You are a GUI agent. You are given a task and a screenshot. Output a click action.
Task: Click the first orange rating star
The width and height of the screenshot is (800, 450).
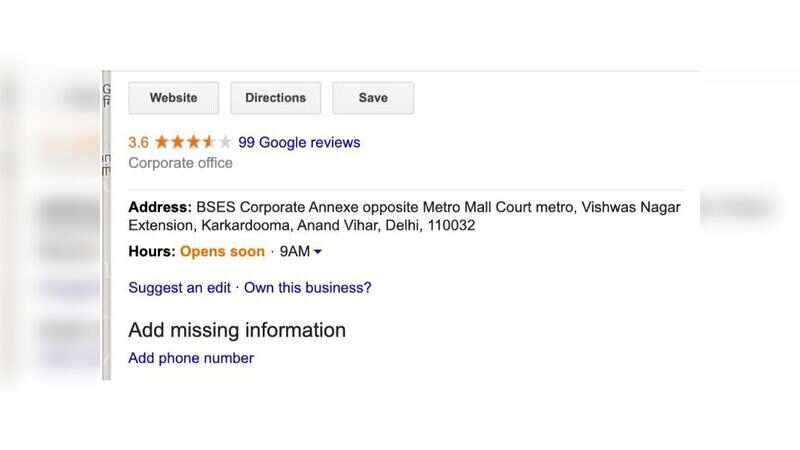point(162,142)
